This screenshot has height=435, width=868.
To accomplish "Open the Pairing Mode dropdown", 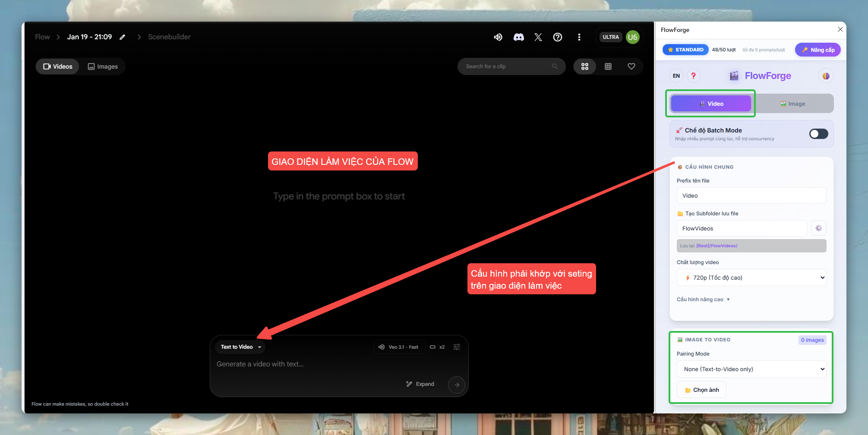I will [751, 369].
